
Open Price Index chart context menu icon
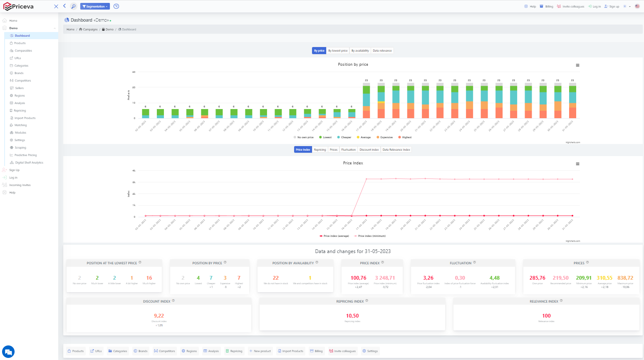coord(577,164)
